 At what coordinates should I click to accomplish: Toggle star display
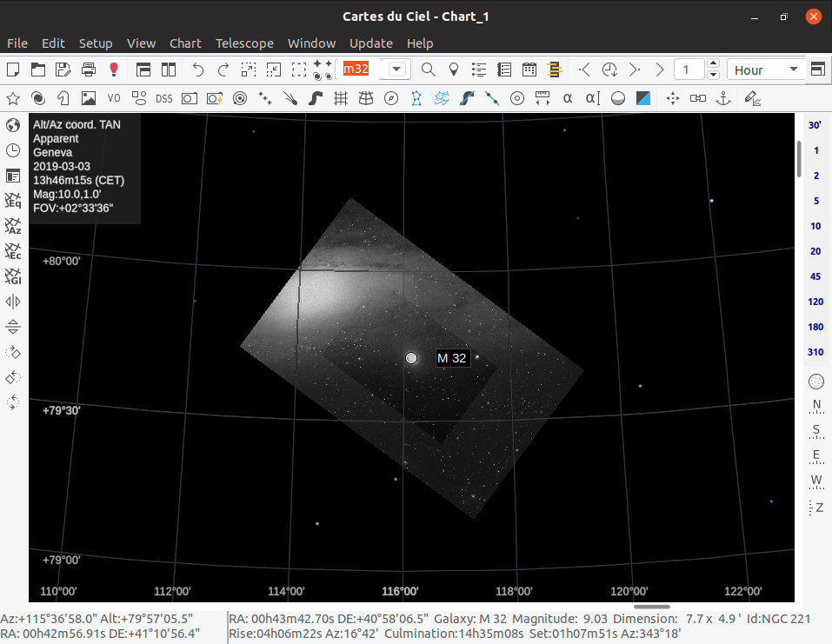[x=13, y=98]
